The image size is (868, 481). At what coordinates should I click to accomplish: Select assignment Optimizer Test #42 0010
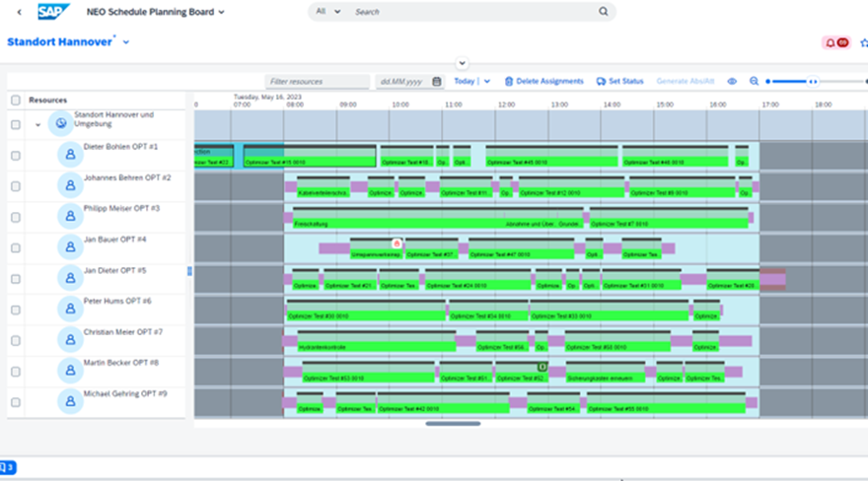444,403
